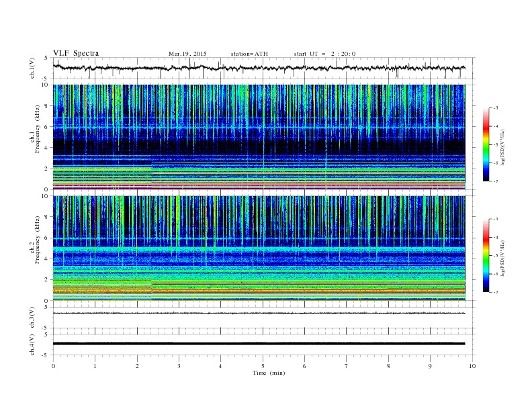Click the '-5' label on ch.2 color scale

496,256
